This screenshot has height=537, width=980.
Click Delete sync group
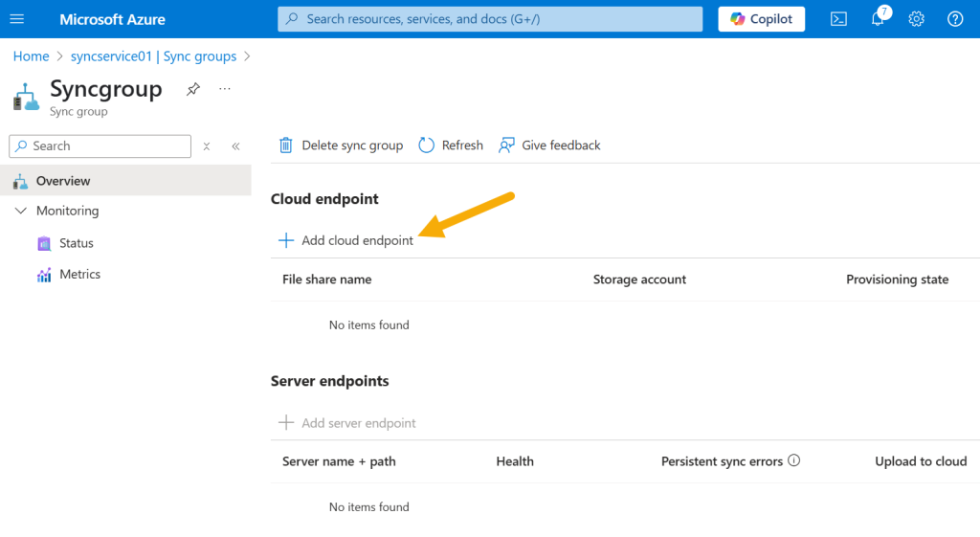tap(341, 145)
